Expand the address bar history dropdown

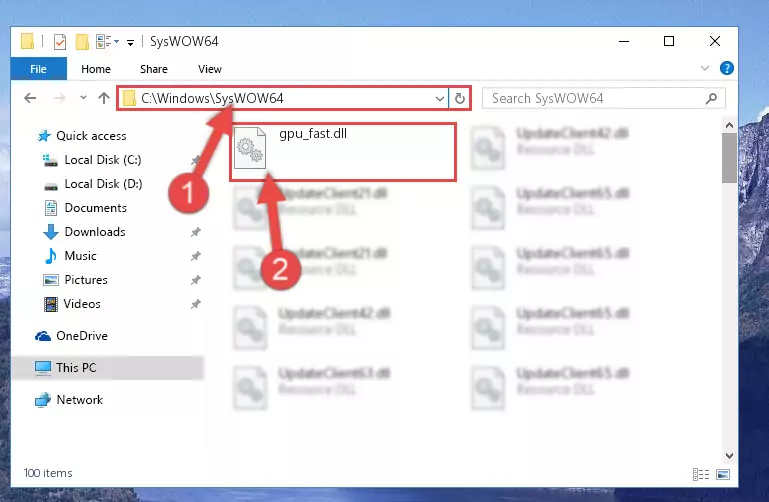(439, 99)
